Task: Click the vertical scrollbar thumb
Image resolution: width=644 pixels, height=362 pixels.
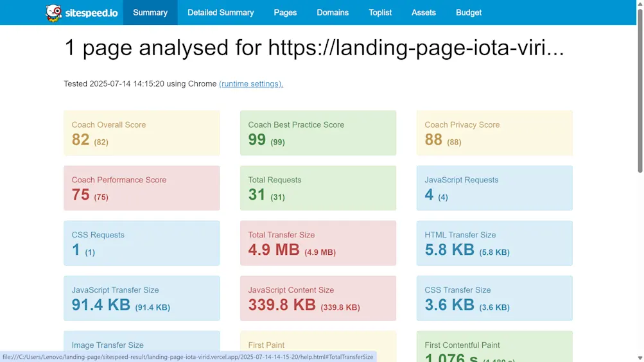Action: (640, 90)
